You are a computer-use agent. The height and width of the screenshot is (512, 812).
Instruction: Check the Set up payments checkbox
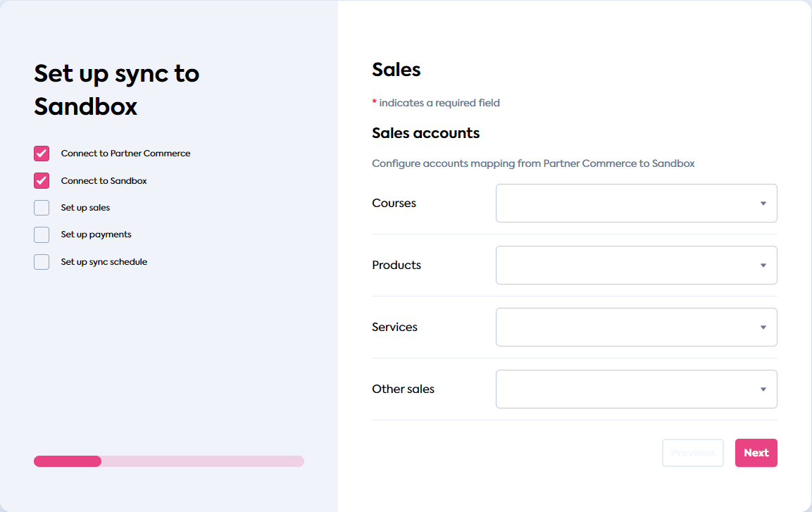[41, 235]
